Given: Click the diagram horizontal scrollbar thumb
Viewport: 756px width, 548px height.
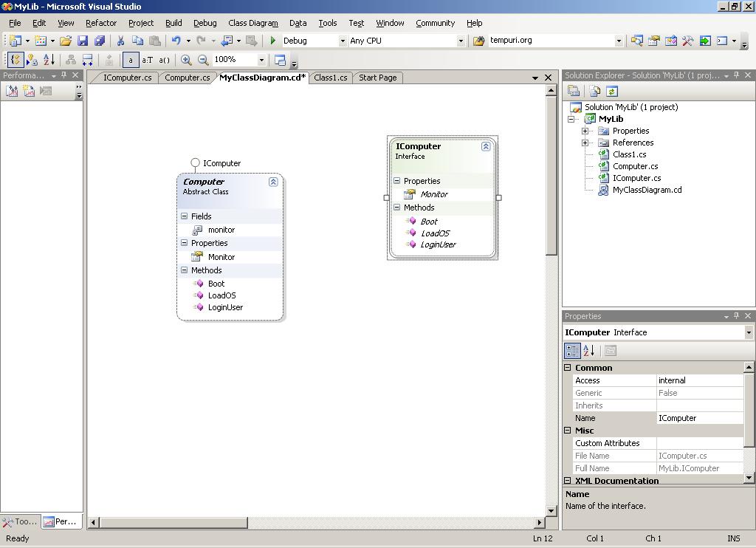Looking at the screenshot, I should [x=173, y=522].
